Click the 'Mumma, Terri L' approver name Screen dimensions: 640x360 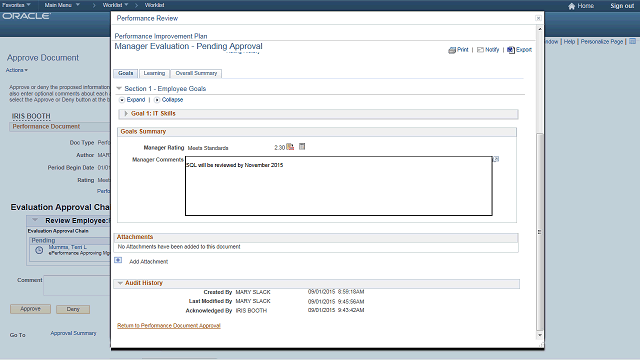(67, 247)
